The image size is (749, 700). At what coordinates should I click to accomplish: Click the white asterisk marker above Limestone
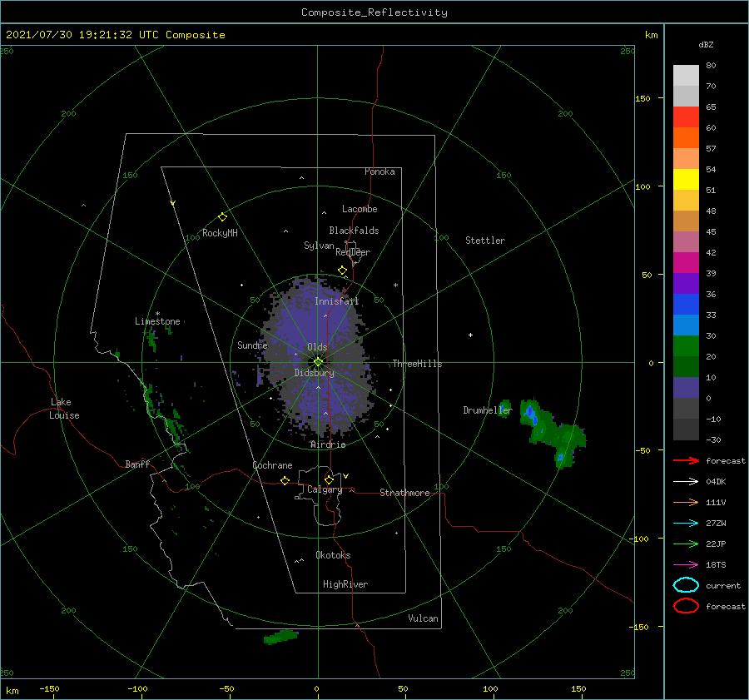(x=157, y=314)
